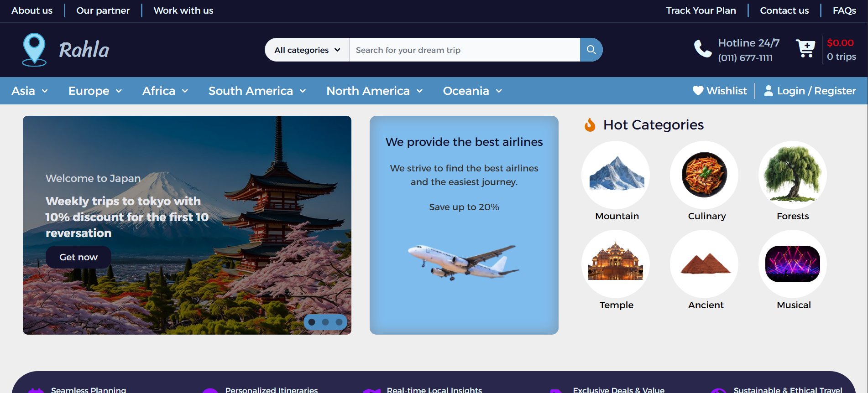Click the Musical category label
Image resolution: width=868 pixels, height=393 pixels.
tap(794, 305)
